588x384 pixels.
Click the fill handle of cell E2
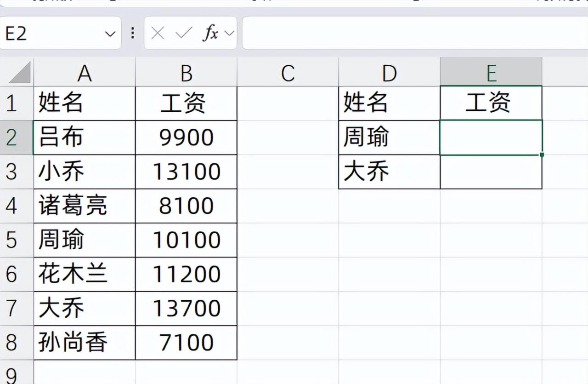coord(542,155)
